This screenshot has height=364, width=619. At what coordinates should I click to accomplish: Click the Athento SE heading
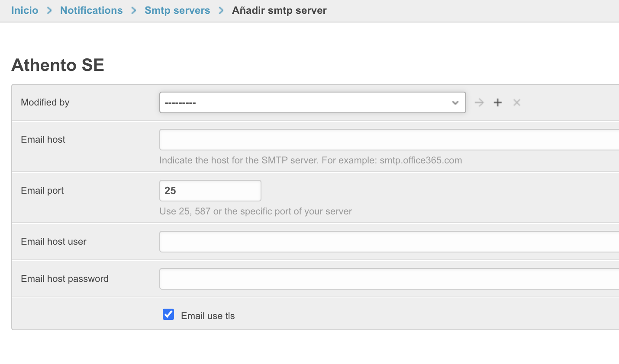[58, 65]
